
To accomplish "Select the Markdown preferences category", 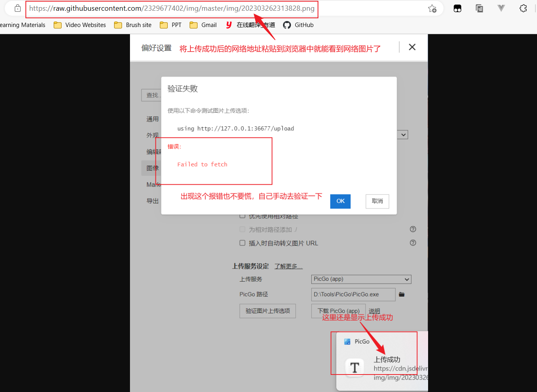I will [x=153, y=185].
